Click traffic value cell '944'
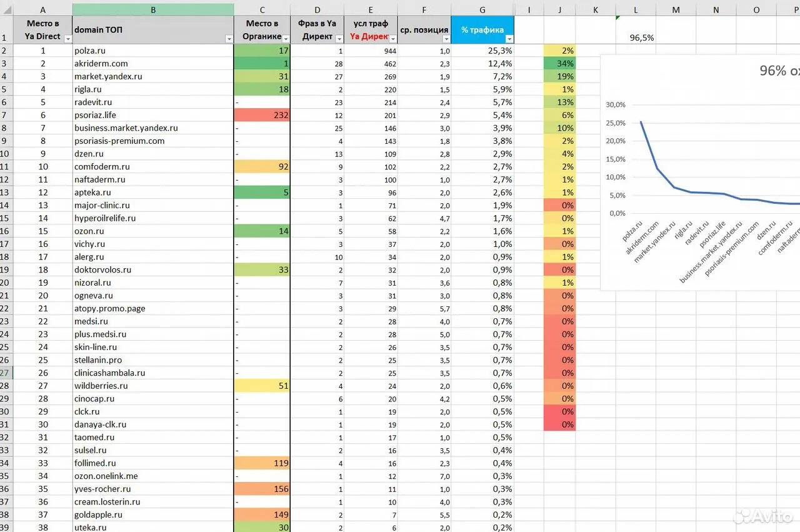Image resolution: width=800 pixels, height=532 pixels. [371, 51]
